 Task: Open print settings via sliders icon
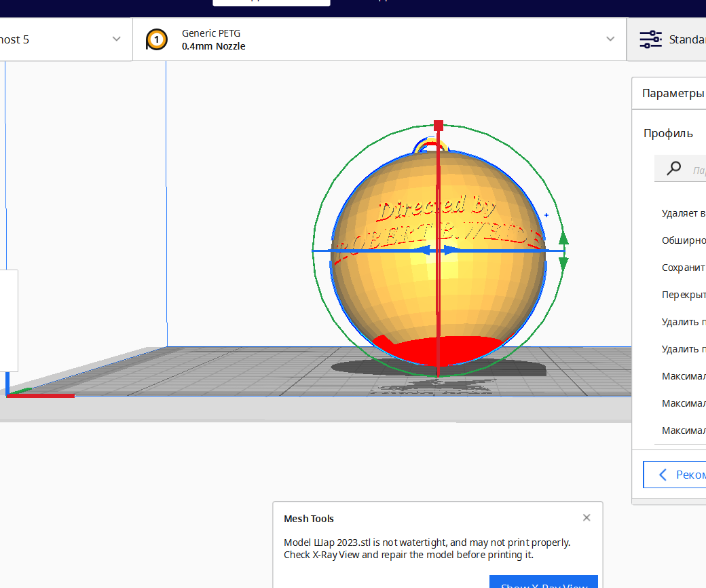[x=650, y=39]
